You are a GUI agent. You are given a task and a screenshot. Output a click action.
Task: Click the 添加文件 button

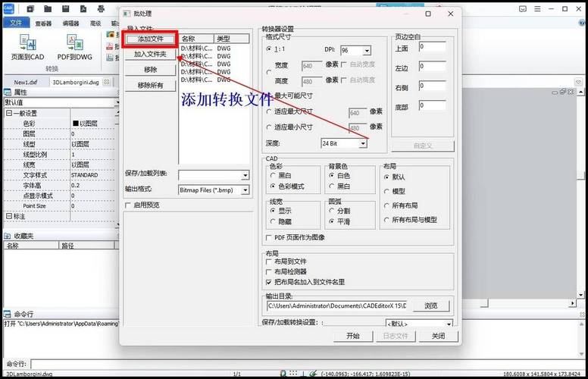coord(150,39)
